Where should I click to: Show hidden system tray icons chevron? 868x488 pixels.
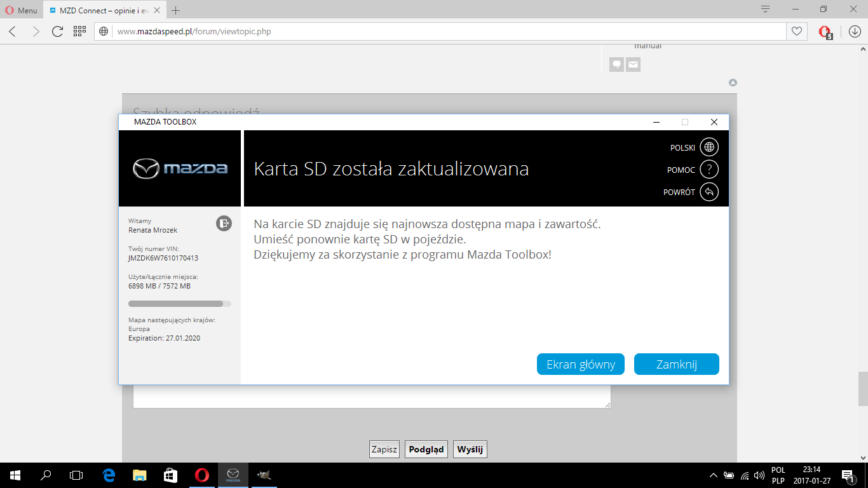tap(714, 475)
